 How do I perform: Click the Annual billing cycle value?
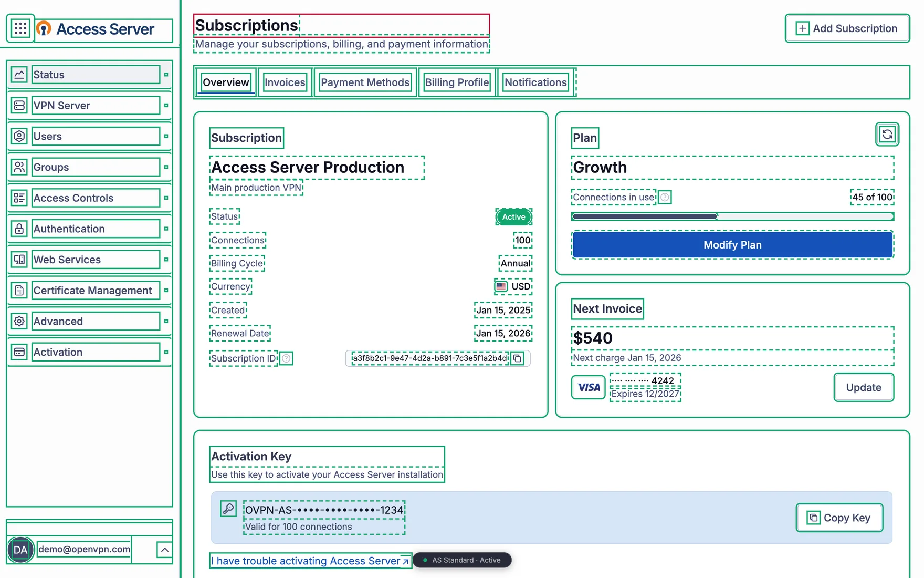coord(515,263)
